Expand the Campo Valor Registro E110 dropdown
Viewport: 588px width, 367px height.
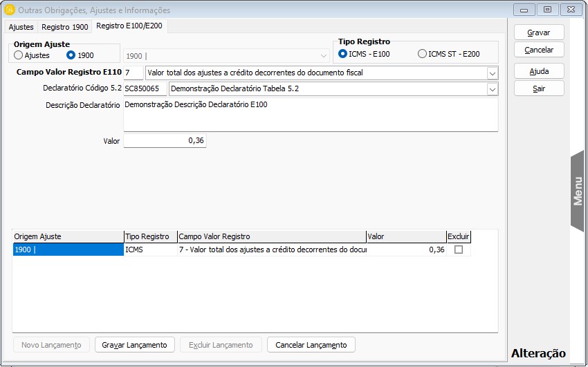pyautogui.click(x=492, y=73)
